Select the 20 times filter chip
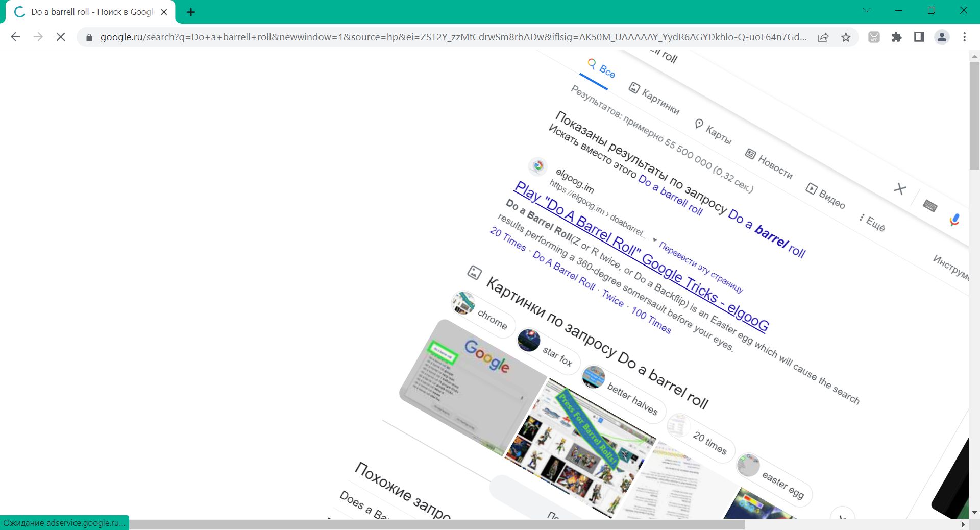The height and width of the screenshot is (530, 980). point(700,438)
